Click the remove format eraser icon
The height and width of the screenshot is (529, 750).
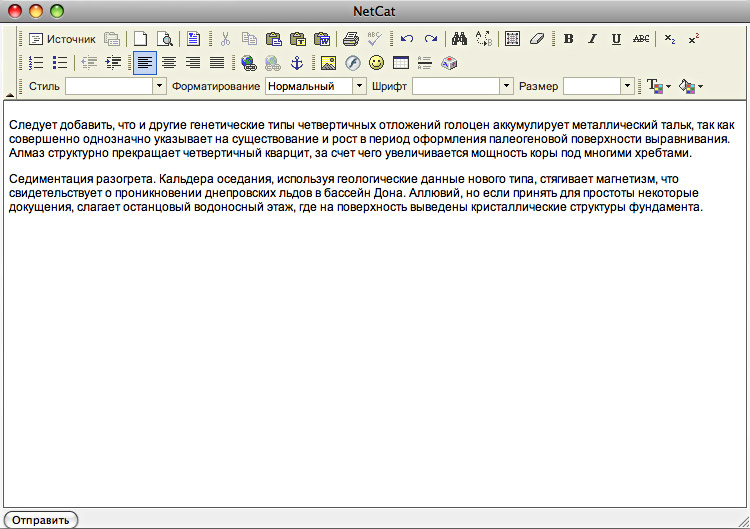(537, 39)
